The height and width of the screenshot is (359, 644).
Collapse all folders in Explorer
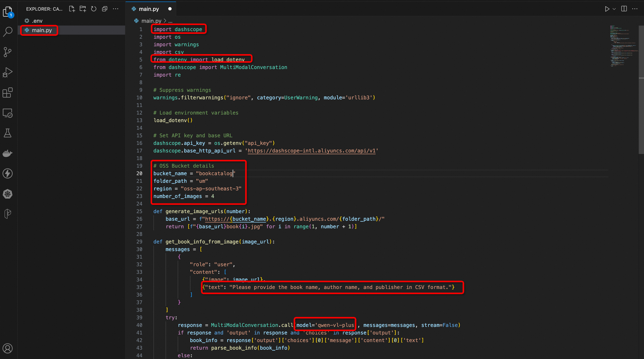[105, 9]
